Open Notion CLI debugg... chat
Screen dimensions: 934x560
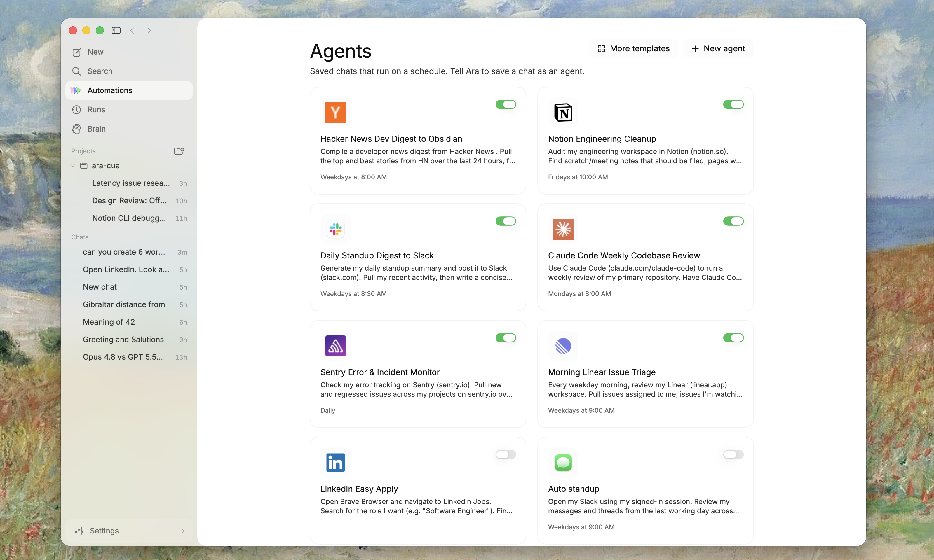coord(129,218)
